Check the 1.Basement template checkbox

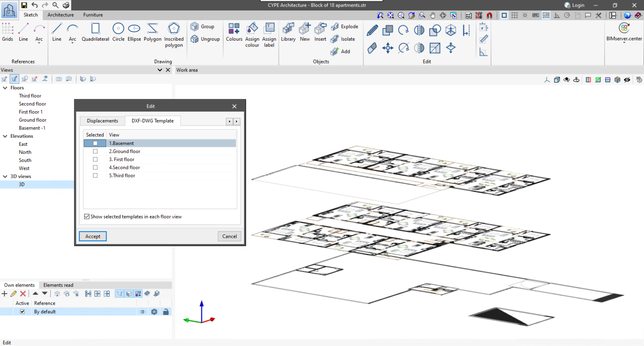point(95,143)
